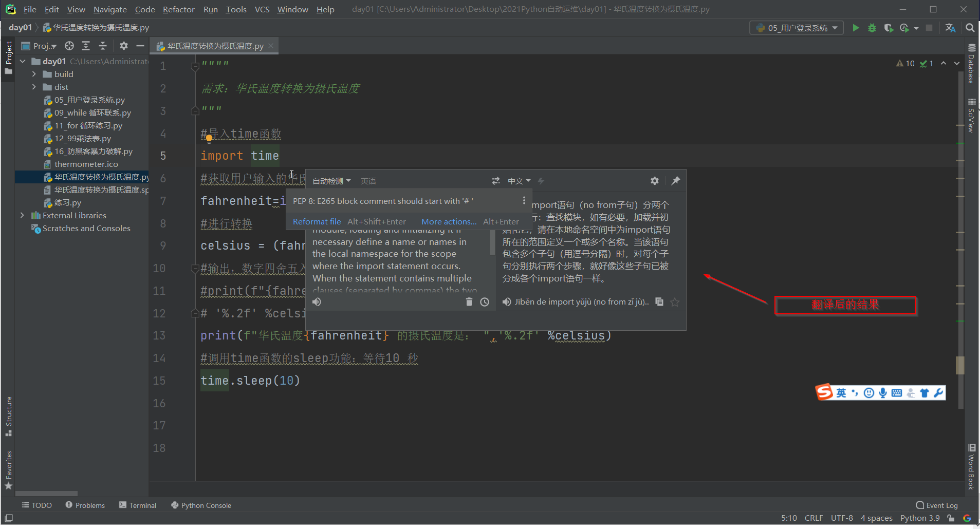This screenshot has height=529, width=980.
Task: Open Search Everywhere
Action: coord(970,28)
